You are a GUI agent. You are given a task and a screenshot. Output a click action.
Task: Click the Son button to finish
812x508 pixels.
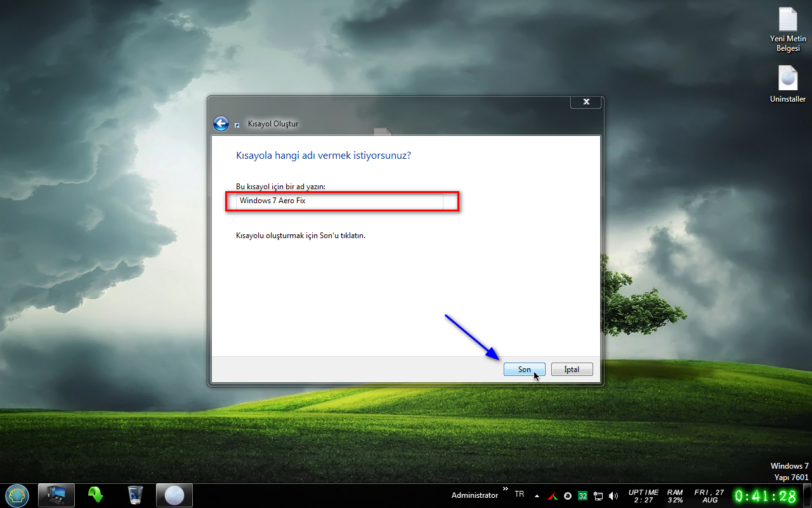tap(524, 370)
